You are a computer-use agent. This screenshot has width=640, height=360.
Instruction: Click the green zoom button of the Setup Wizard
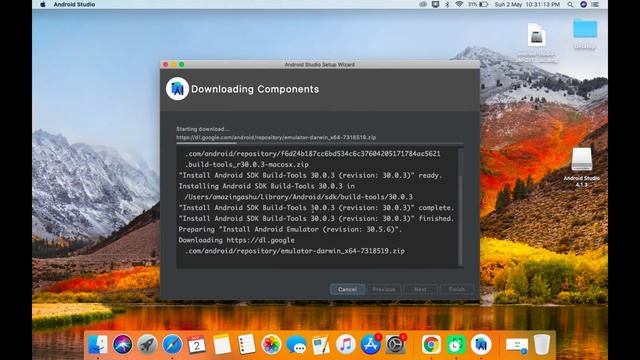(182, 64)
